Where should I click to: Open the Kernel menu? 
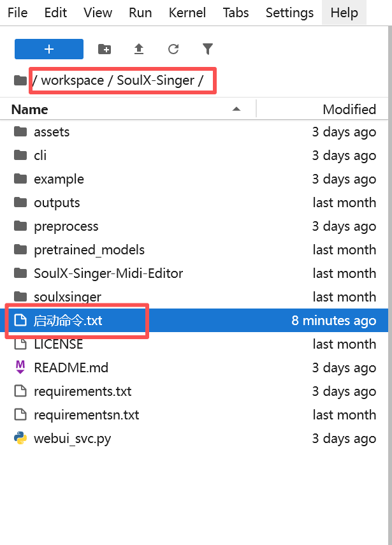(x=187, y=13)
